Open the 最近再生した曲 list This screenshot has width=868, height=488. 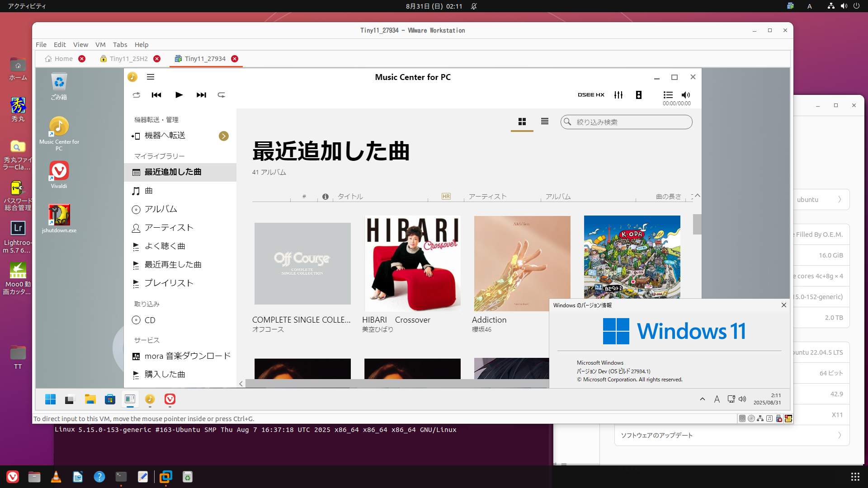click(180, 265)
